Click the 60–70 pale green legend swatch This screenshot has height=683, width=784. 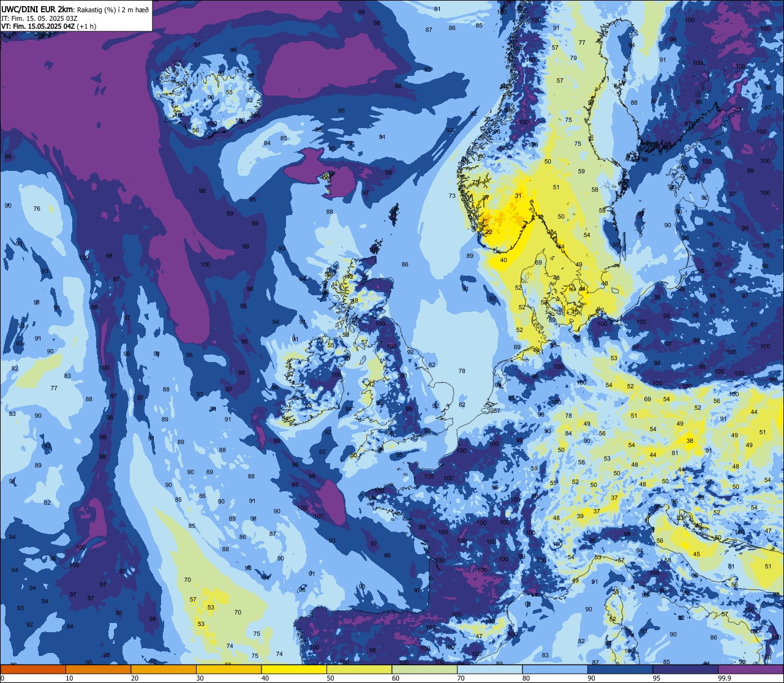tap(424, 670)
